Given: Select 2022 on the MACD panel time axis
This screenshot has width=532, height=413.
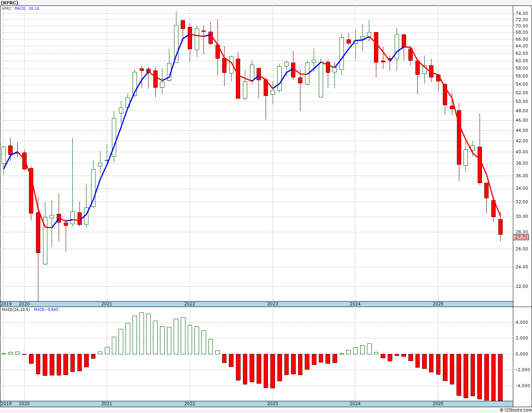Looking at the screenshot, I should 190,404.
